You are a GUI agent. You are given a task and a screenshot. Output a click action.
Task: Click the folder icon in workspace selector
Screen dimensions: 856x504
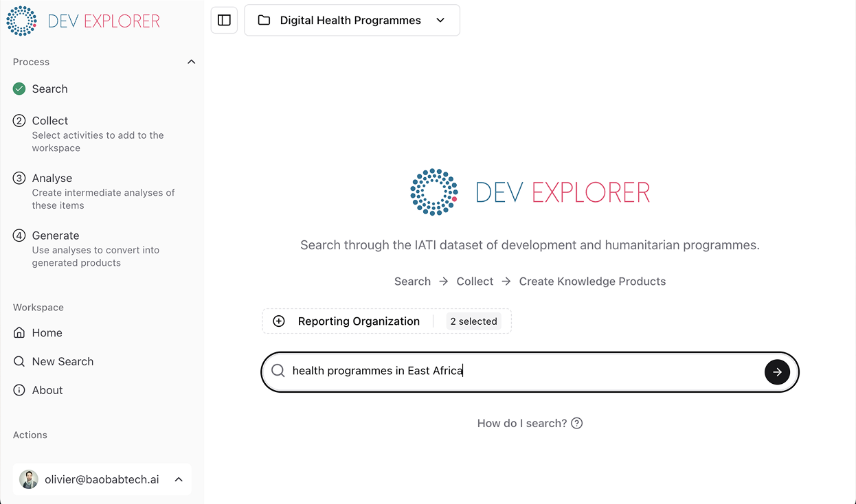click(264, 21)
